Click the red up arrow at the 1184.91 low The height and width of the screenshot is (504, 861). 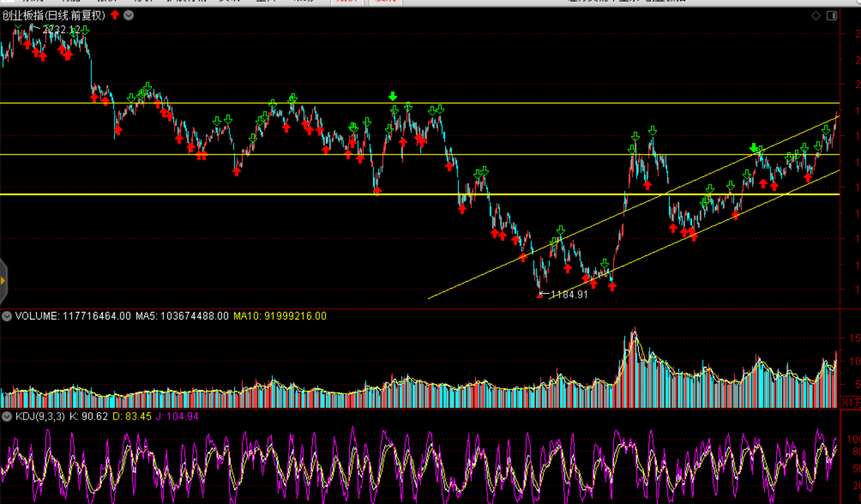[x=540, y=295]
